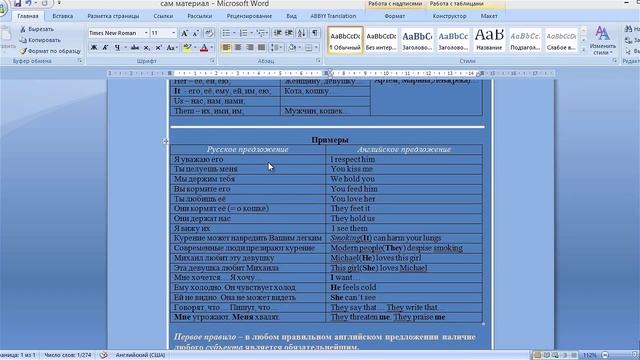This screenshot has height=360, width=640.
Task: Click the spelling check status icon
Action: coord(104,355)
